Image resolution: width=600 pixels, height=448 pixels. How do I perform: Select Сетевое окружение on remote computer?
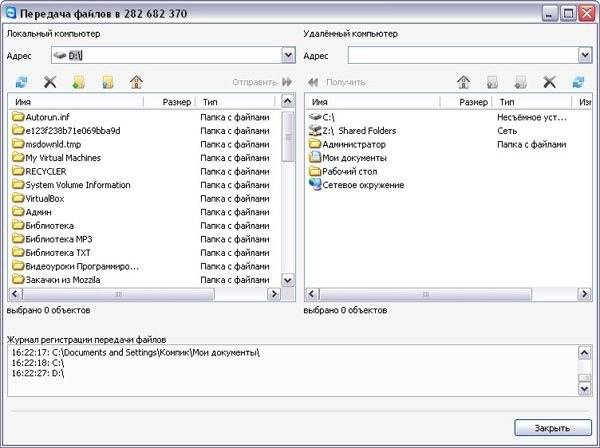(356, 185)
